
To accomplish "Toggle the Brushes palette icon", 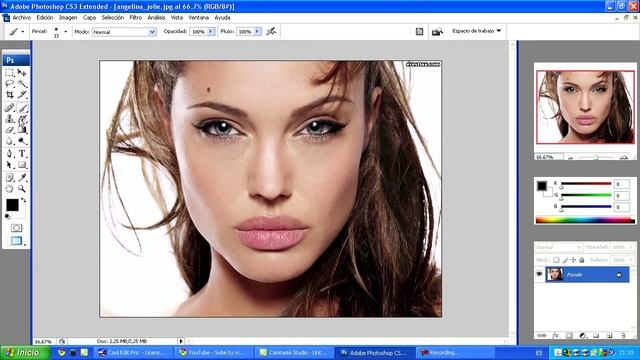I will 419,31.
